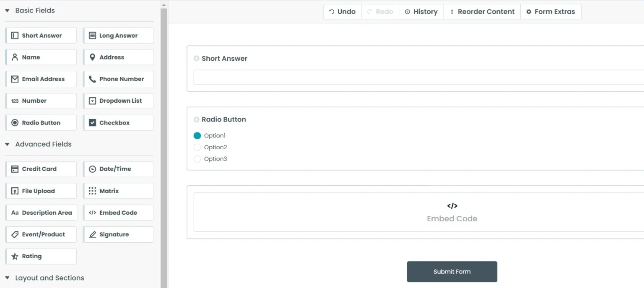Image resolution: width=644 pixels, height=288 pixels.
Task: Open the History panel
Action: [421, 11]
